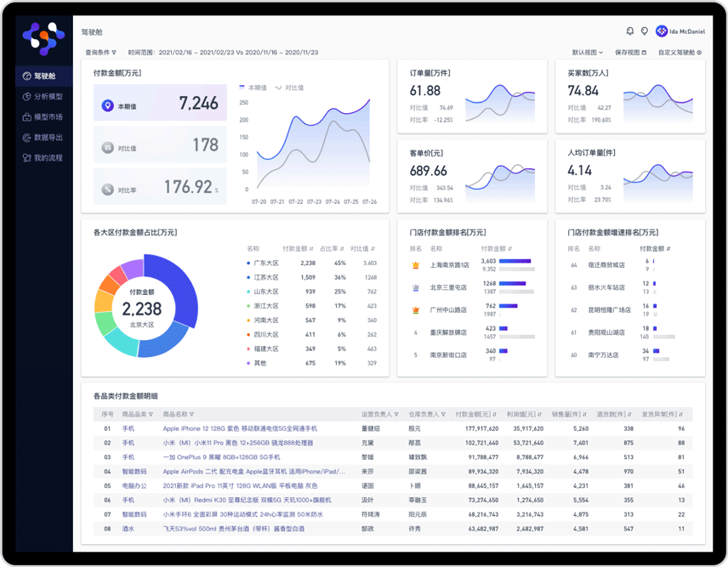Open Ida McDaniel avatar icon
This screenshot has height=567, width=728.
[x=662, y=31]
